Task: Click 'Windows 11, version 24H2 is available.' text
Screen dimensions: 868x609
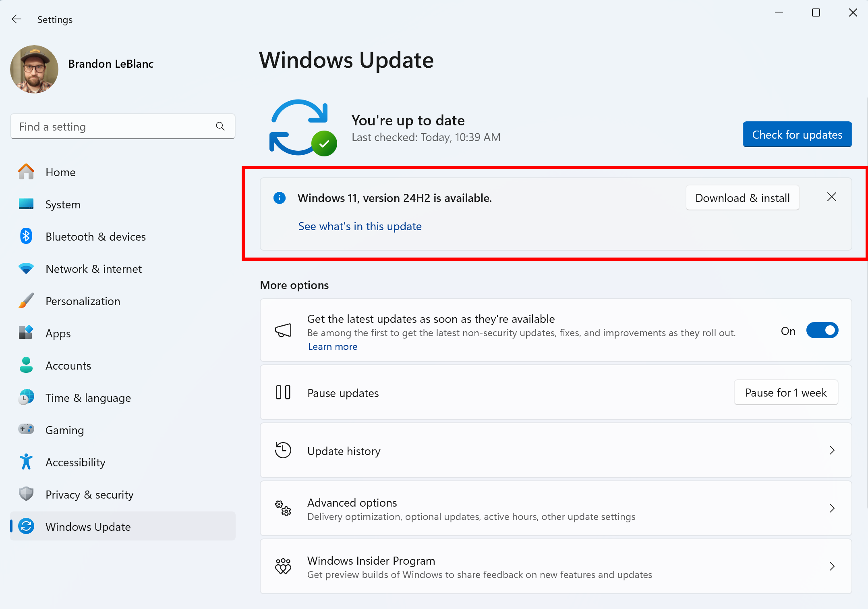Action: (x=395, y=198)
